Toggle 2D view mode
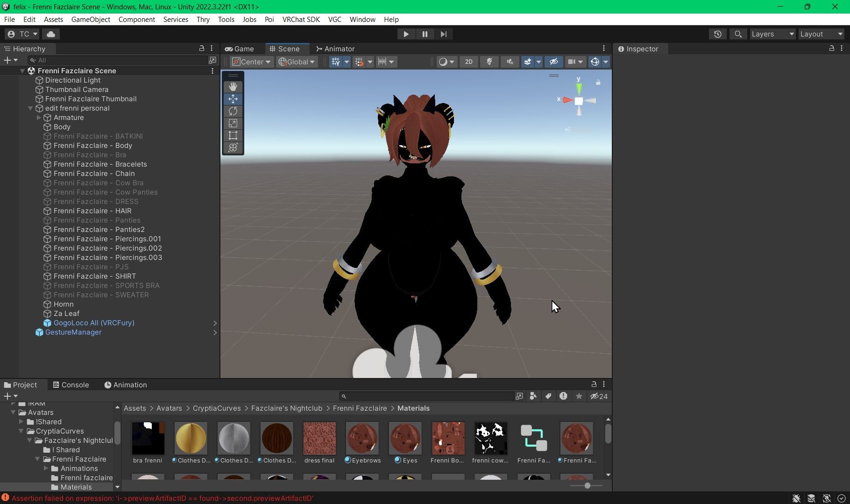This screenshot has height=504, width=850. [468, 62]
